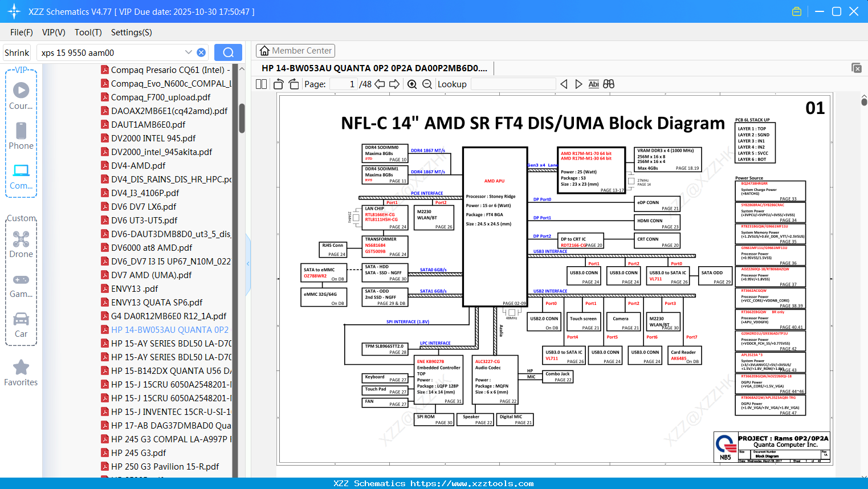The width and height of the screenshot is (868, 489).
Task: Click the binoculars search icon
Action: [x=609, y=84]
